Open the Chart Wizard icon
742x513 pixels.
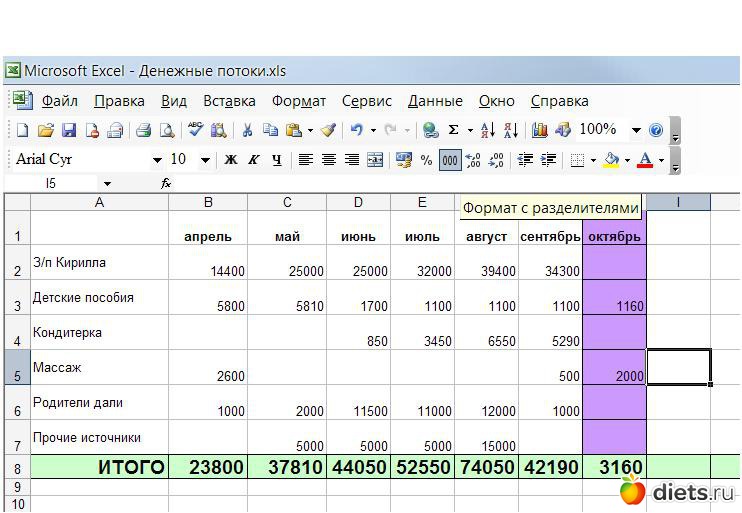[x=540, y=130]
